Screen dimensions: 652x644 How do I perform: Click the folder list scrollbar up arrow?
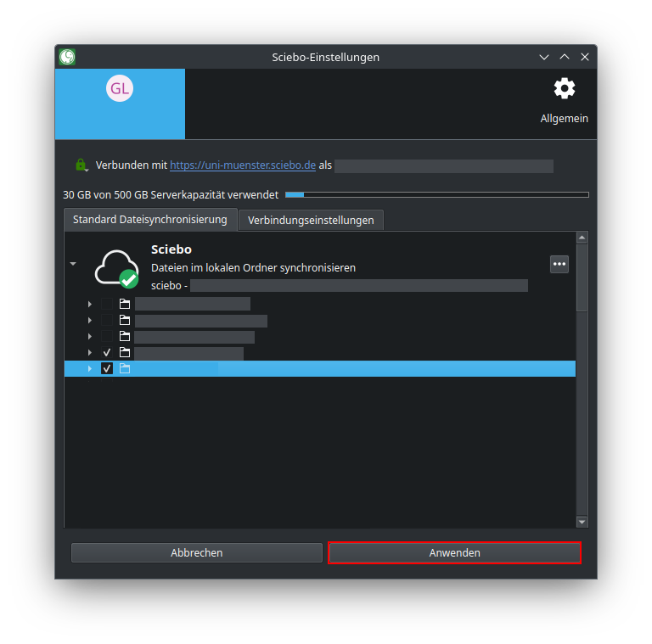pos(582,238)
